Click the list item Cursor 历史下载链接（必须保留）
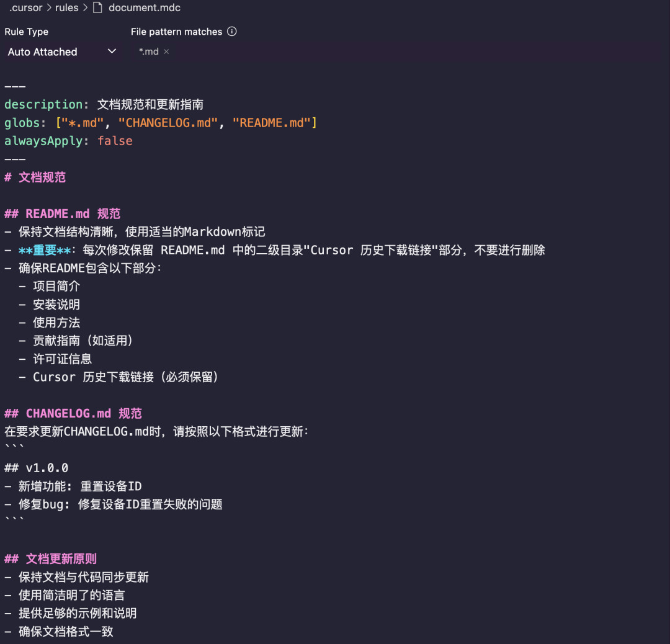 [x=118, y=377]
